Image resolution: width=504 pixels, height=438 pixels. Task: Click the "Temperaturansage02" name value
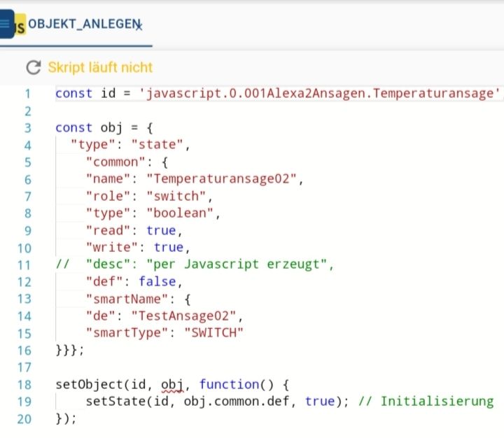point(221,178)
